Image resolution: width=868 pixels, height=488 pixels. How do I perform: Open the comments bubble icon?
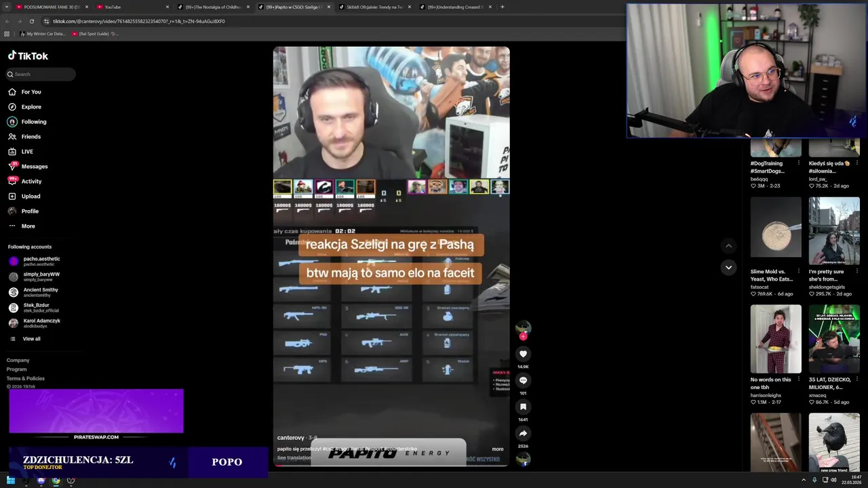click(523, 380)
